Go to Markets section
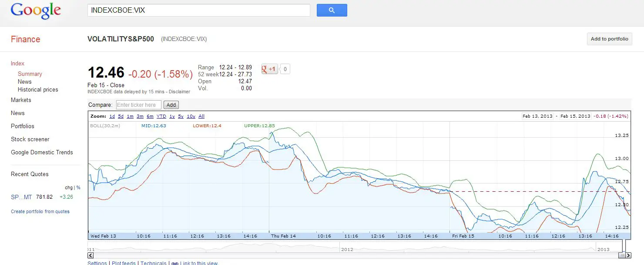This screenshot has height=265, width=644. click(x=21, y=100)
